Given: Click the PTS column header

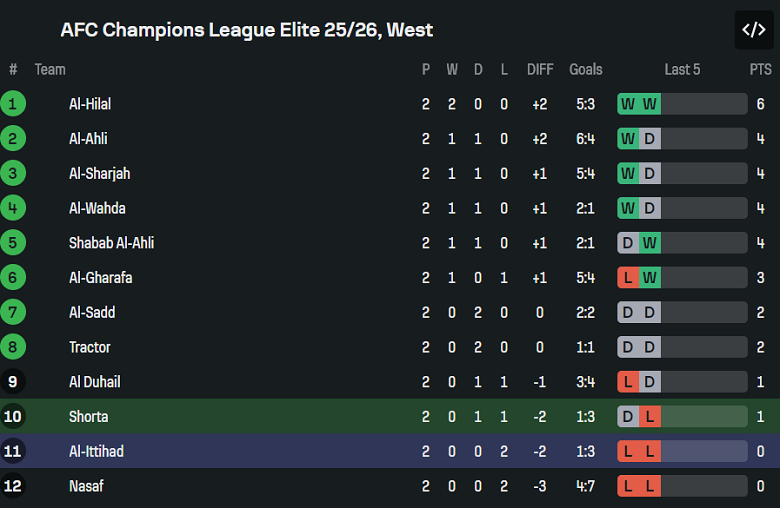Looking at the screenshot, I should [760, 69].
